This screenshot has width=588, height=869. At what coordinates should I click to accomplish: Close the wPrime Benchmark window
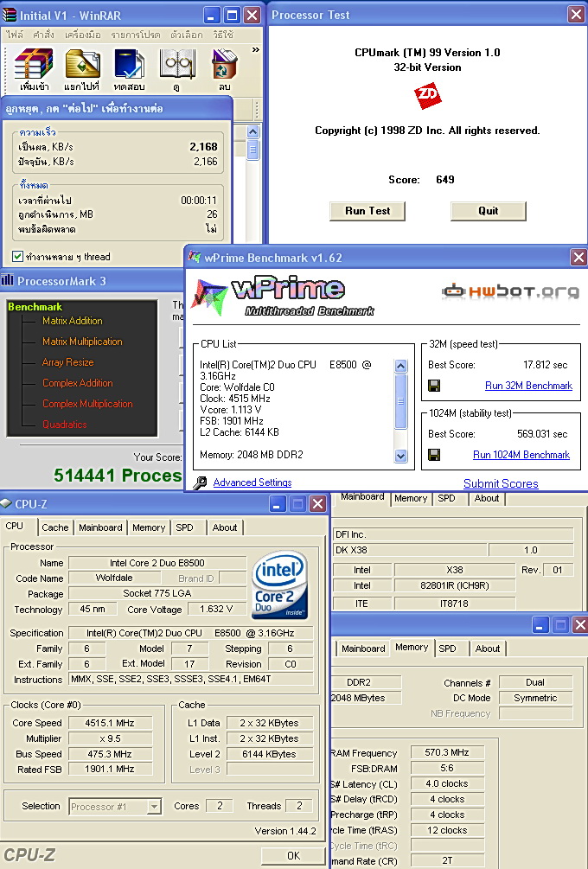[579, 257]
